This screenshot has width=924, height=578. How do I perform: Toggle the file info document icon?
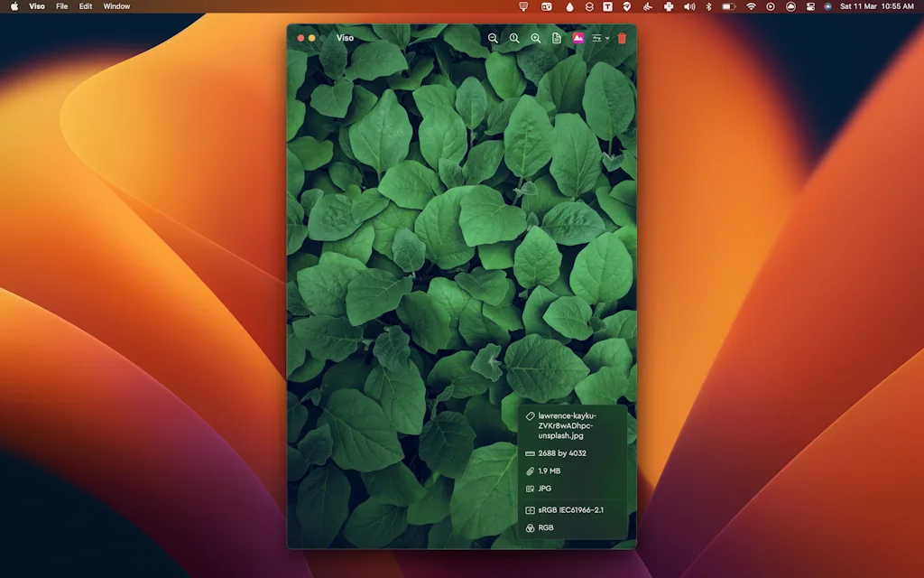tap(557, 38)
